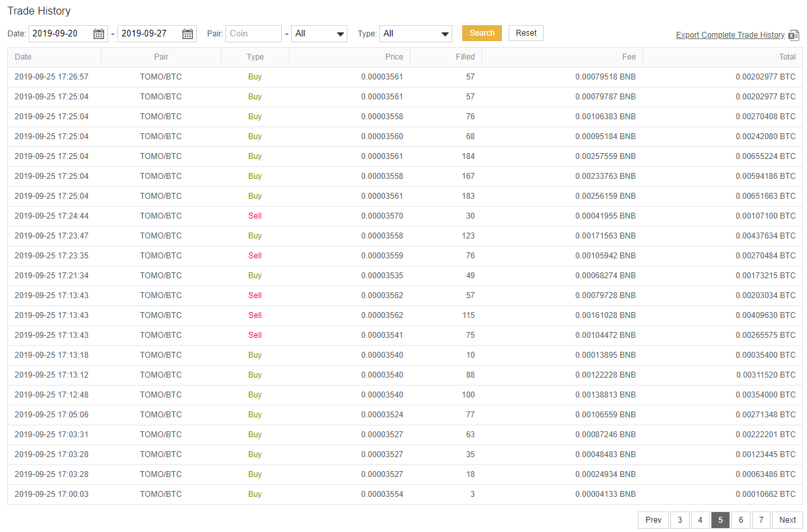
Task: Click the price 0.00003524
Action: coord(382,415)
